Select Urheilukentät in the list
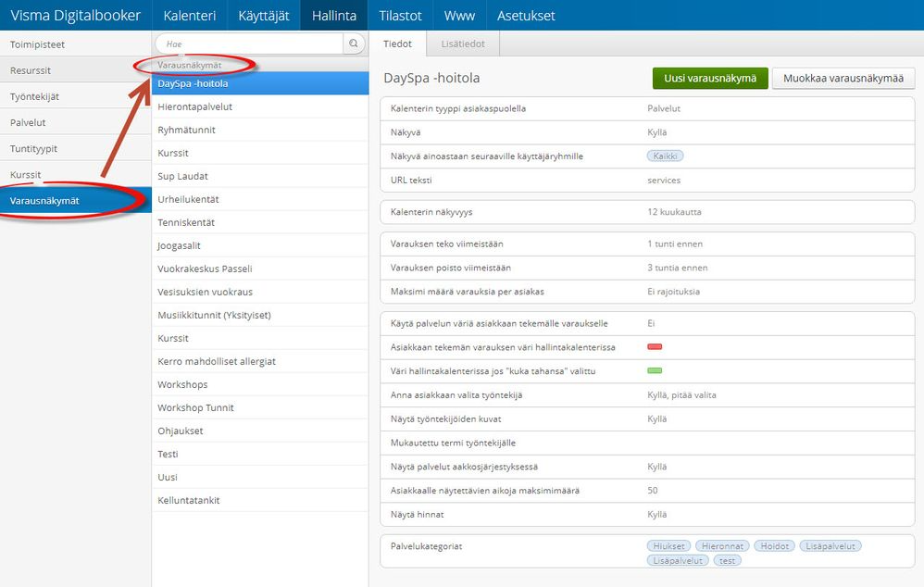 [260, 199]
